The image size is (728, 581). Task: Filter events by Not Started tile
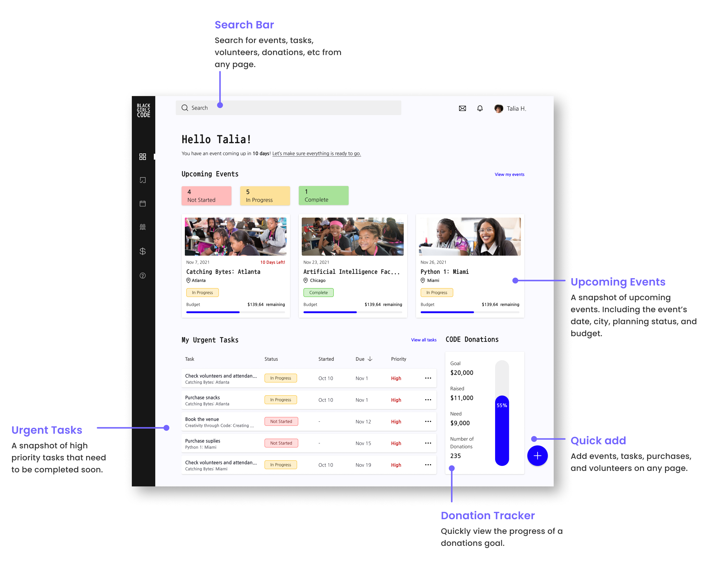click(206, 196)
